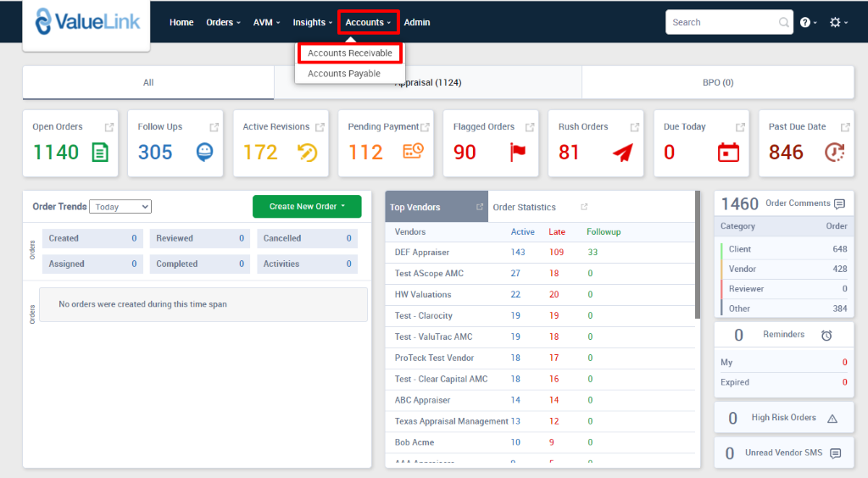This screenshot has height=478, width=868.
Task: Click the Reminders alarm clock icon
Action: click(826, 336)
